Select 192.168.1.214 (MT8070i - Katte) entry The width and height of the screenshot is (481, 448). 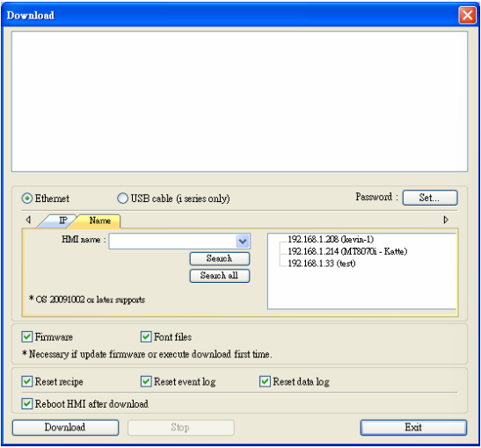click(347, 251)
